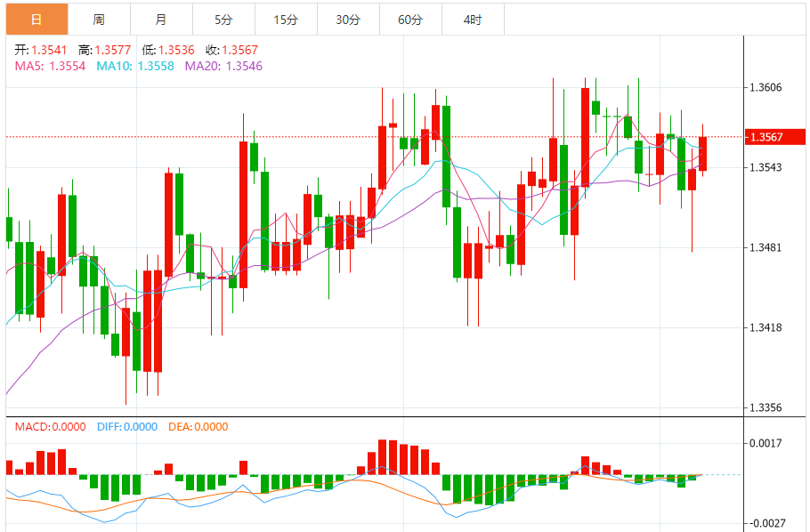Open the 60分 timeframe tab

click(x=410, y=20)
